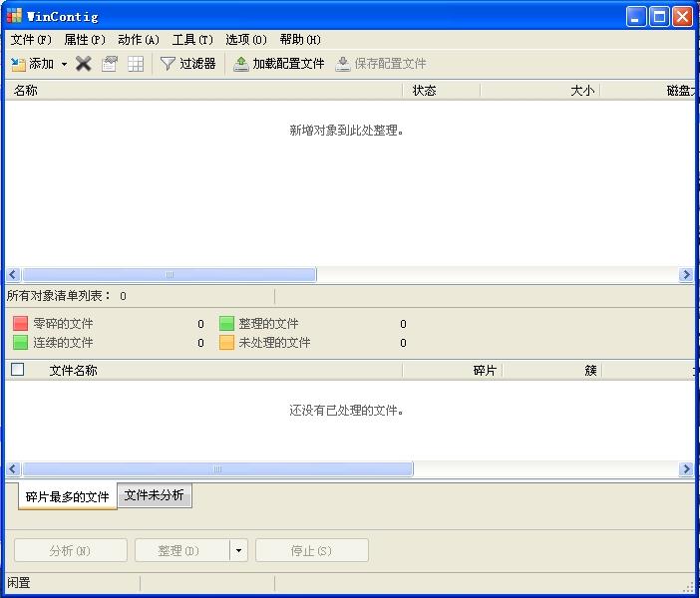The height and width of the screenshot is (598, 700).
Task: Click the 还没有已处理的文件 placeholder text
Action: 346,410
